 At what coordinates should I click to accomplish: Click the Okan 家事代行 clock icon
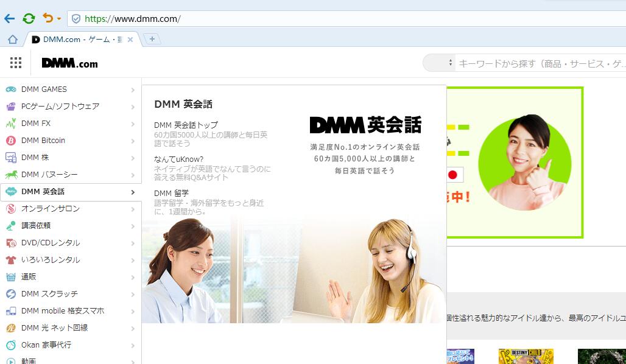(11, 345)
